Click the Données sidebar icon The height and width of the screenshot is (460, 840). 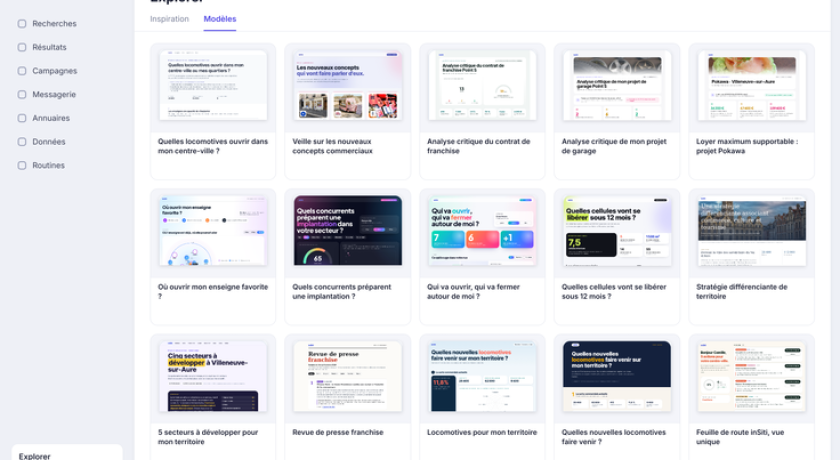click(x=22, y=141)
